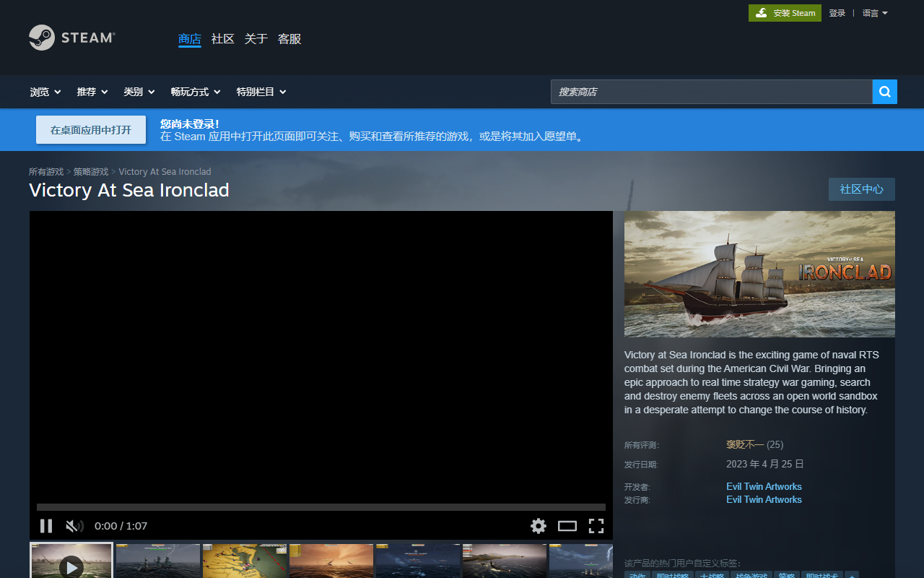
Task: Focus the 搜索商店 search field
Action: (712, 92)
